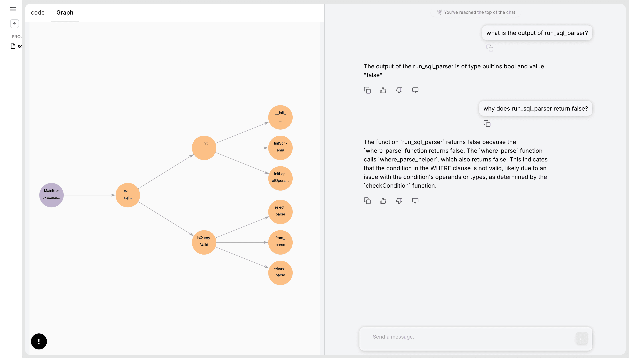Click the black exclamation alert button

[39, 341]
